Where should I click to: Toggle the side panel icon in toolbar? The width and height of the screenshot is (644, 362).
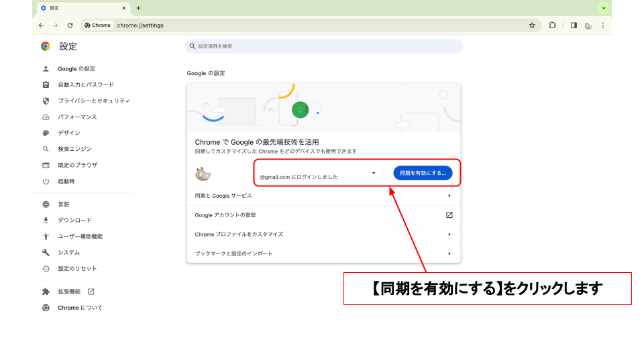click(x=574, y=25)
